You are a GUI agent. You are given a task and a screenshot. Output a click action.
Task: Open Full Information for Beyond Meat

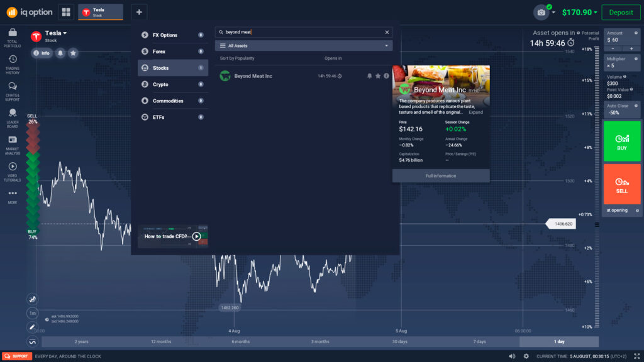[441, 176]
